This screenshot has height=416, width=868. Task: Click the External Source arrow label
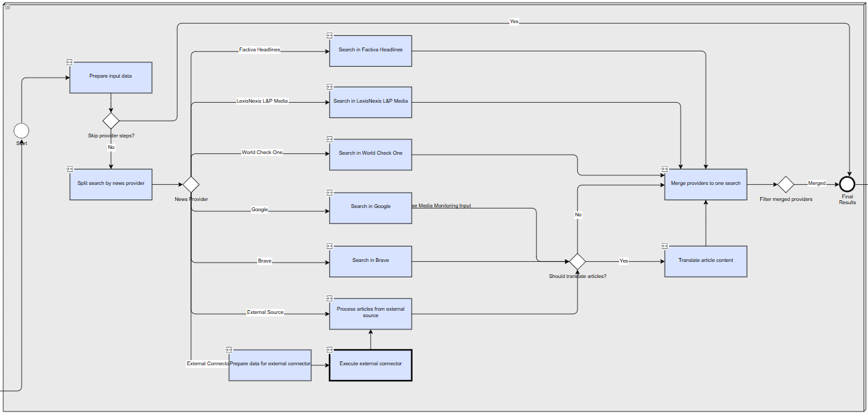click(x=265, y=312)
